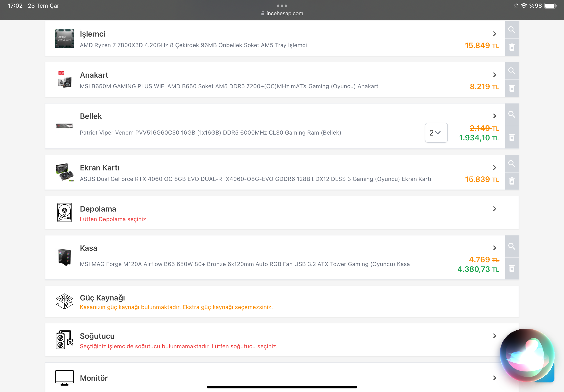Tap the incehesap.com address bar
This screenshot has height=392, width=564.
coord(282,14)
